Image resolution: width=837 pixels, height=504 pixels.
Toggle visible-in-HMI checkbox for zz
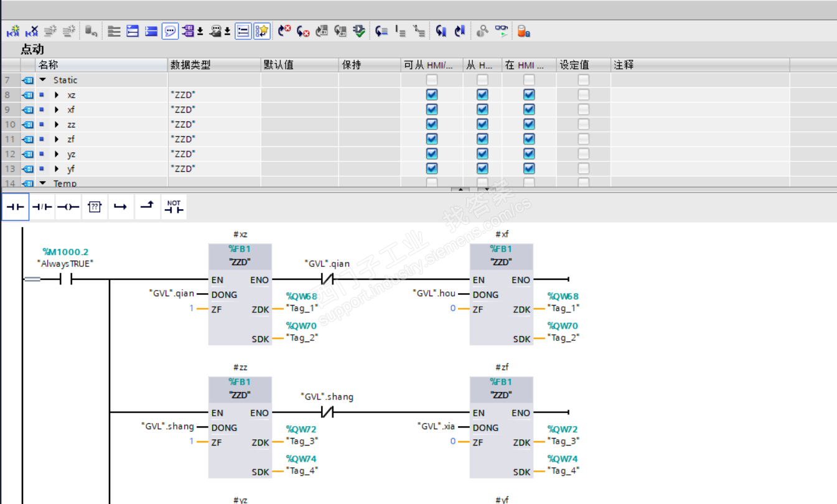[x=529, y=124]
